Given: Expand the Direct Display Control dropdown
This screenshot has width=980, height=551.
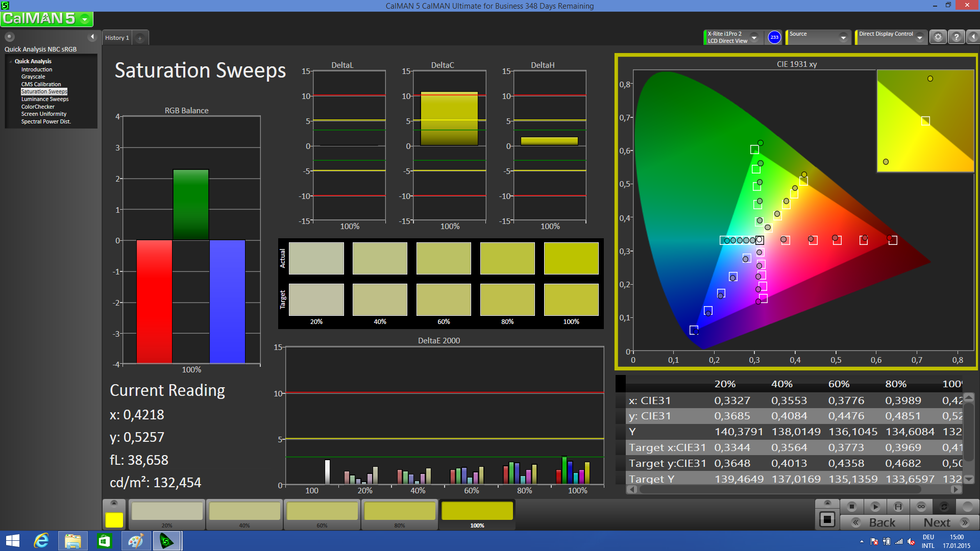Looking at the screenshot, I should point(919,37).
